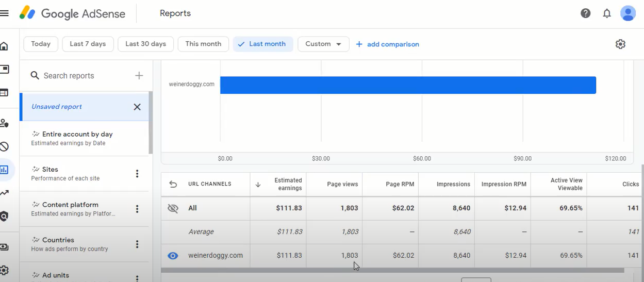Click the Page RPM column header
This screenshot has height=282, width=644.
point(400,184)
